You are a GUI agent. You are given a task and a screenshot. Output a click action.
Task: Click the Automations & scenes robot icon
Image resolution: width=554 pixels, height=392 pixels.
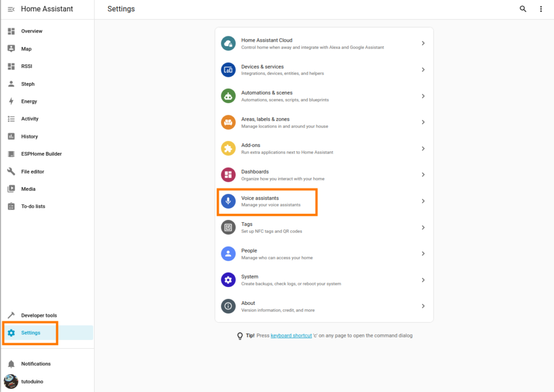coord(228,96)
